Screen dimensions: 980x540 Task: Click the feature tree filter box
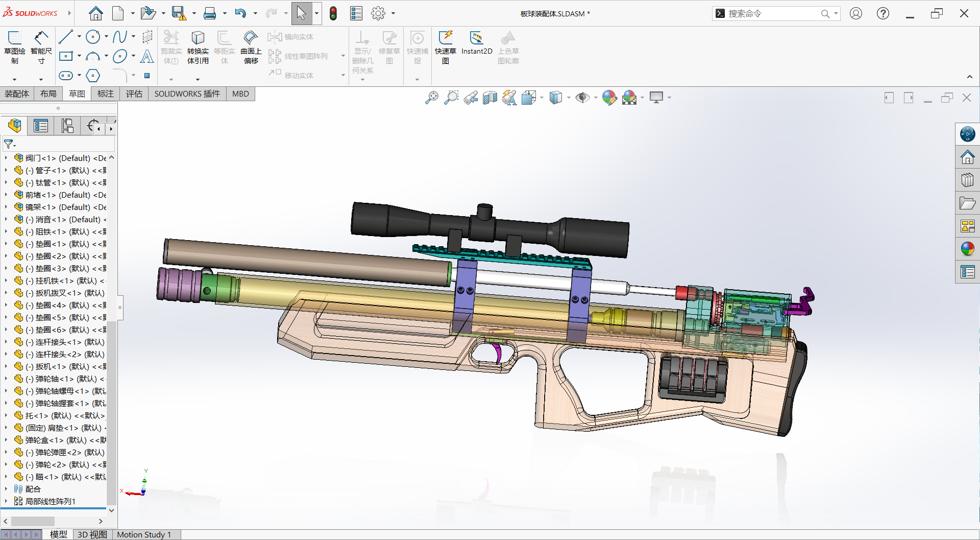pos(59,144)
